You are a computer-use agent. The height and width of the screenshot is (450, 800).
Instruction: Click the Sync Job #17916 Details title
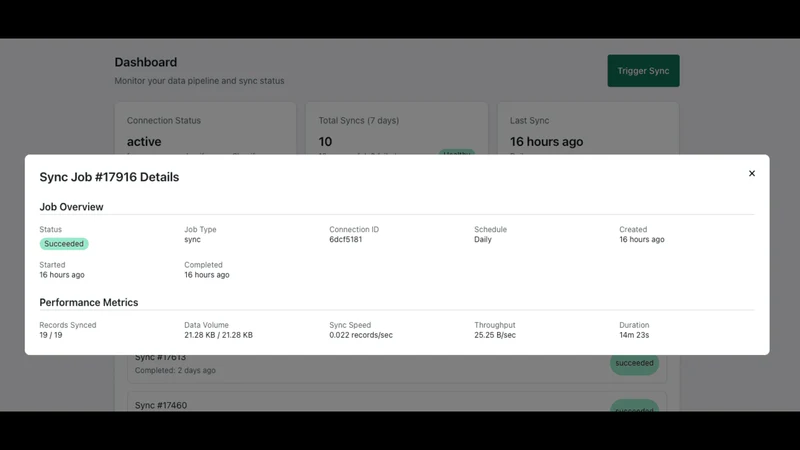[x=109, y=177]
